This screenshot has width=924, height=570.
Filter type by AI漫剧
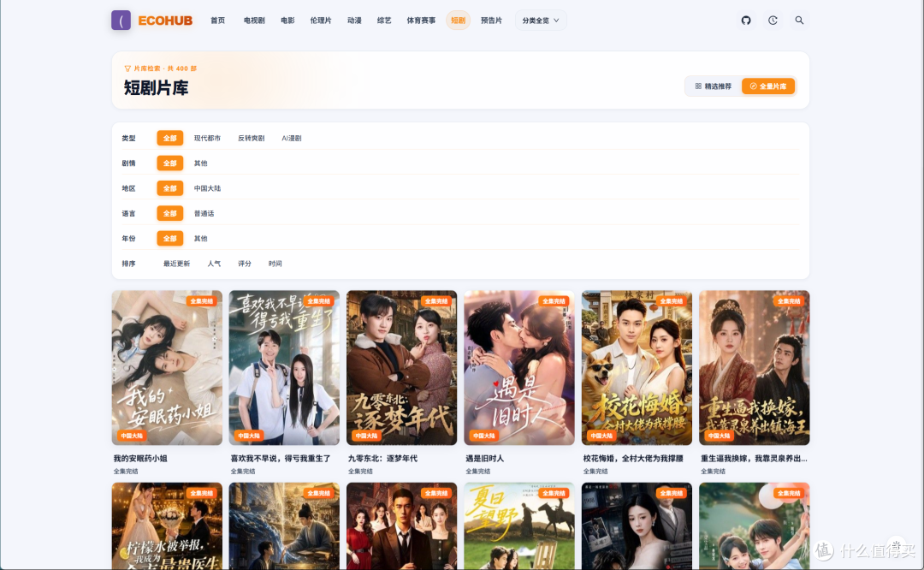pos(291,138)
